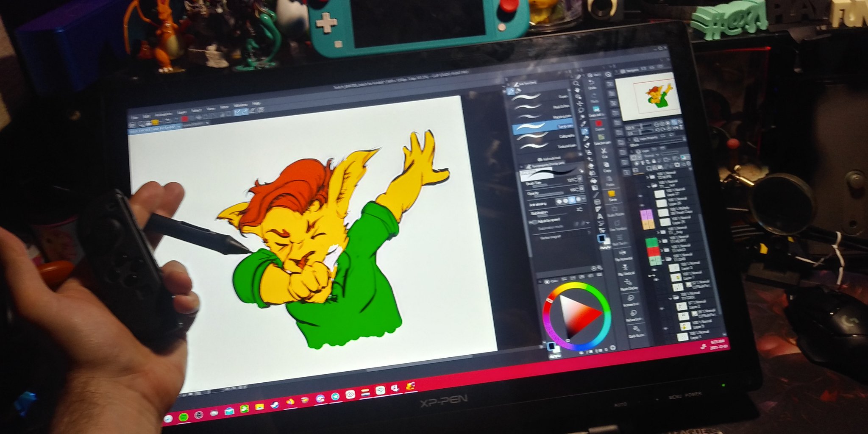This screenshot has height=434, width=868.
Task: Click the Reduce brush size button
Action: pyautogui.click(x=634, y=315)
